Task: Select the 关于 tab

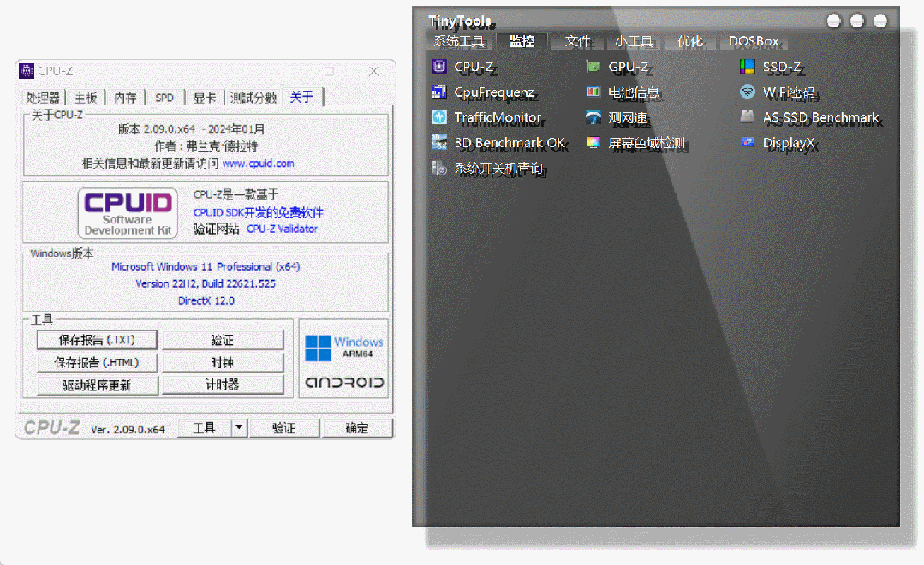Action: [x=301, y=97]
